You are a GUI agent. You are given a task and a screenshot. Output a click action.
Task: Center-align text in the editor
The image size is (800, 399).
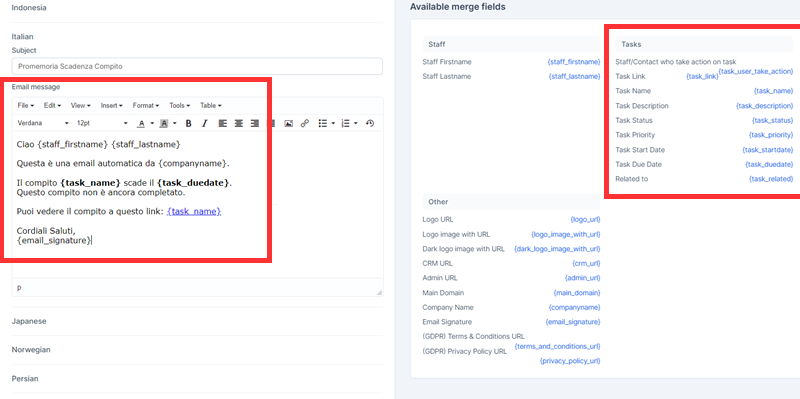(x=239, y=123)
